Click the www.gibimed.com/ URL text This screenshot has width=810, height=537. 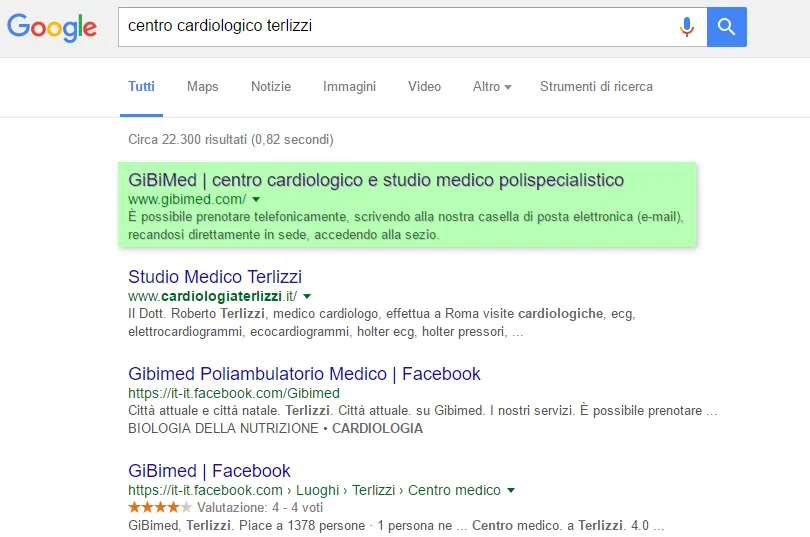(x=187, y=199)
